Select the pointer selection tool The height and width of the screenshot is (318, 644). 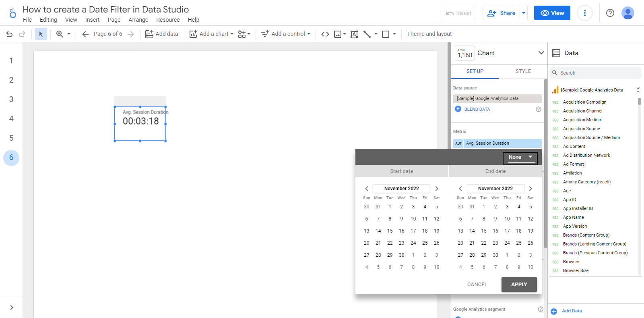(x=41, y=34)
